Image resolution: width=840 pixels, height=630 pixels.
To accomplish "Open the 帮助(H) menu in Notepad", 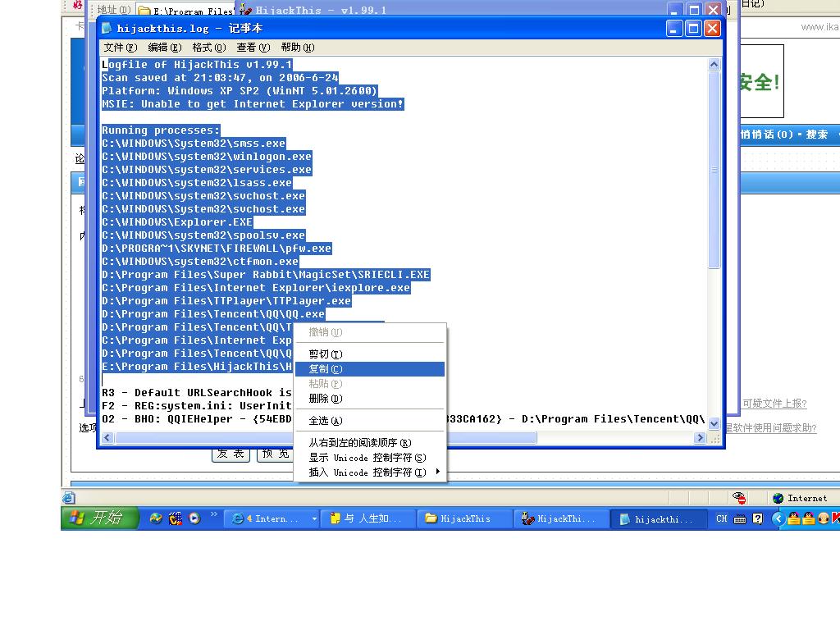I will 298,48.
